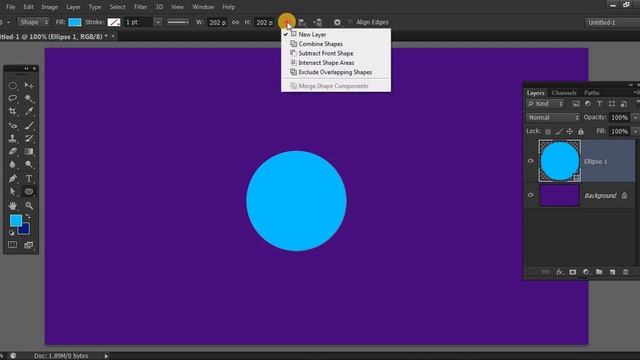
Task: Open the Untitled-1 workspace dropdown
Action: [x=612, y=23]
